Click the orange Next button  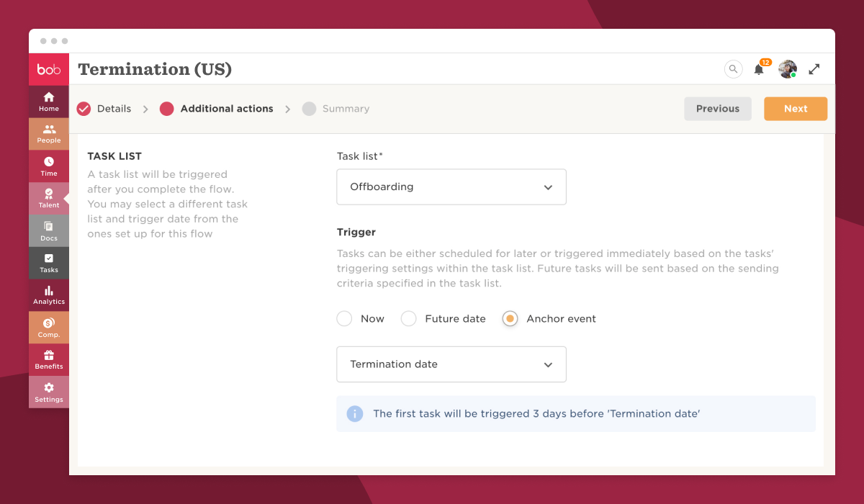pos(796,109)
